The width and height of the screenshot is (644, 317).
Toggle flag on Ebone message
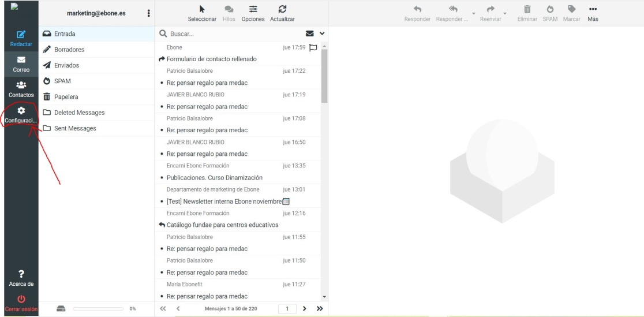point(313,47)
